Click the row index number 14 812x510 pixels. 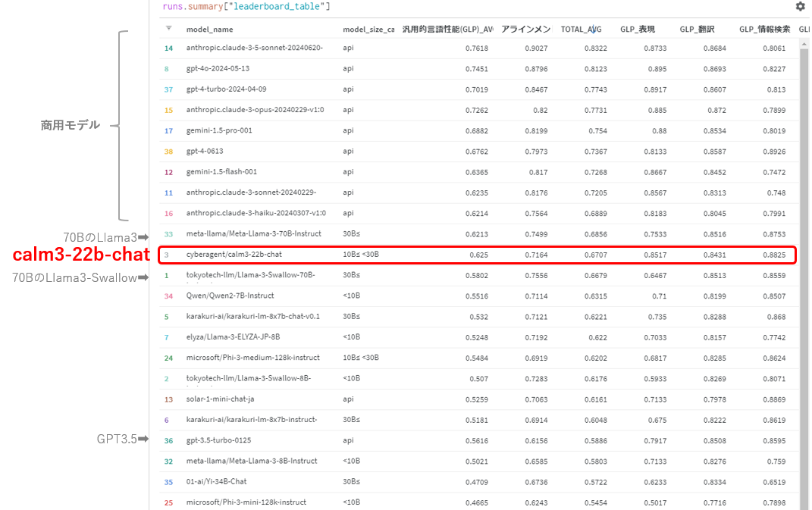click(x=168, y=48)
